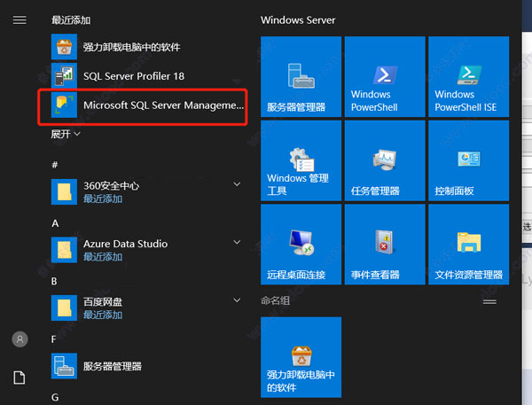Click the 最近添加 section header
The height and width of the screenshot is (405, 532).
coord(71,20)
